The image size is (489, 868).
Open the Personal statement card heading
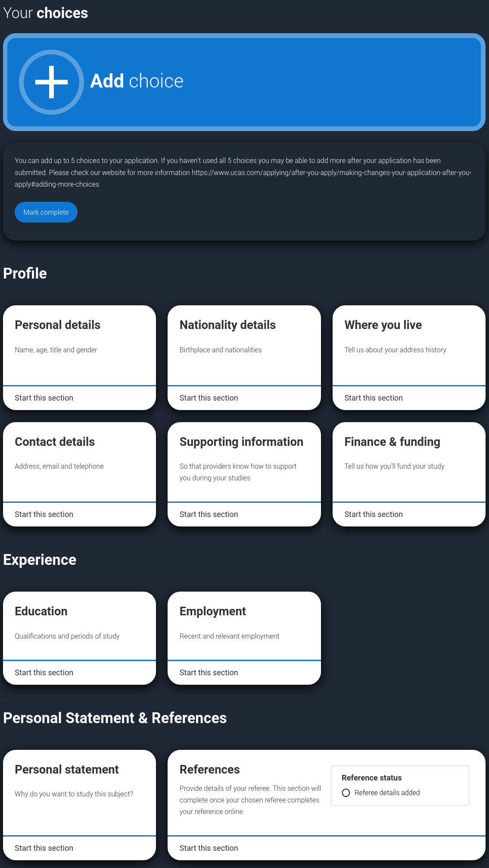pos(67,770)
